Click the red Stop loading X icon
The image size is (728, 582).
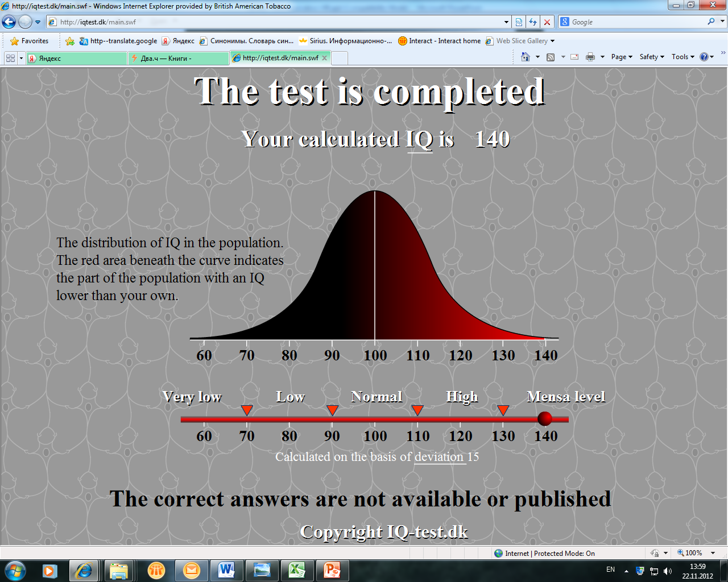click(x=547, y=22)
